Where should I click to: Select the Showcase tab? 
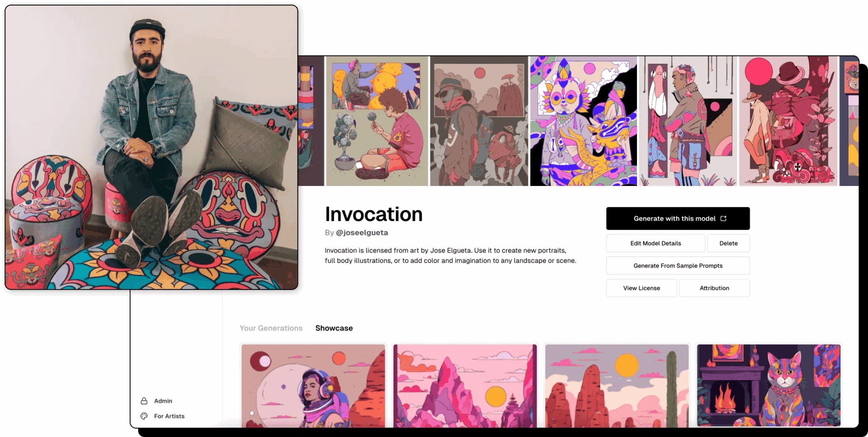coord(334,328)
